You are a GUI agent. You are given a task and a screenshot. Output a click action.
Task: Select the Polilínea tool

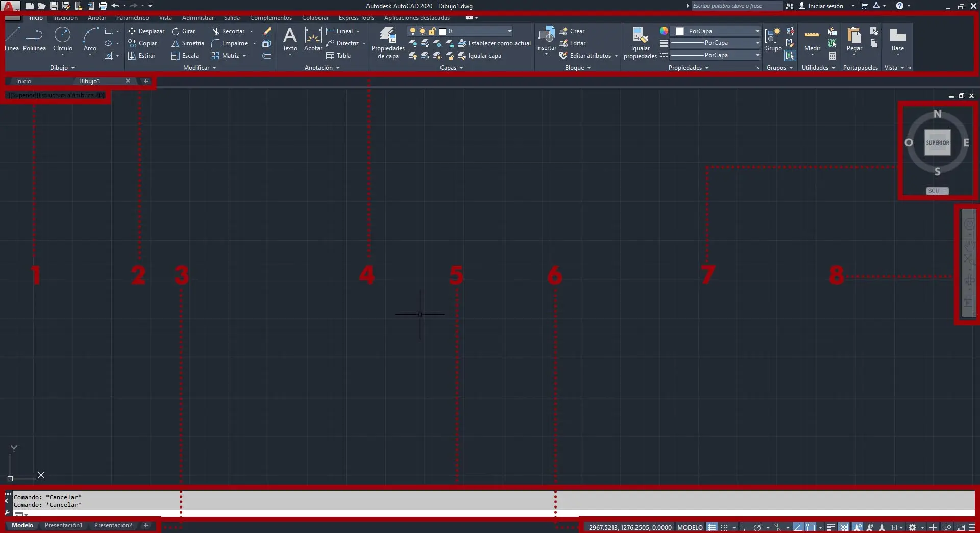point(34,40)
